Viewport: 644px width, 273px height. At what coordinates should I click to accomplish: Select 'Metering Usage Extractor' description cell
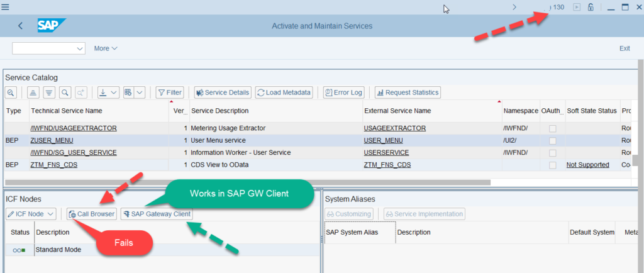click(276, 128)
